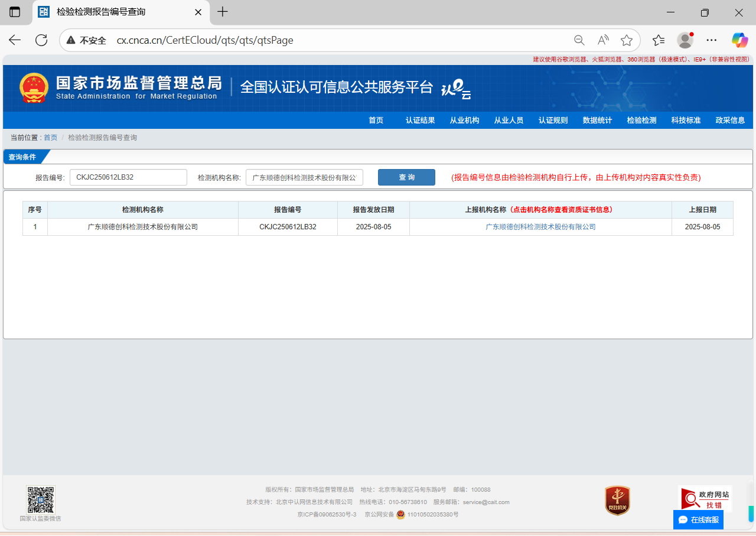Click the zoom out magnifier icon

[x=579, y=40]
